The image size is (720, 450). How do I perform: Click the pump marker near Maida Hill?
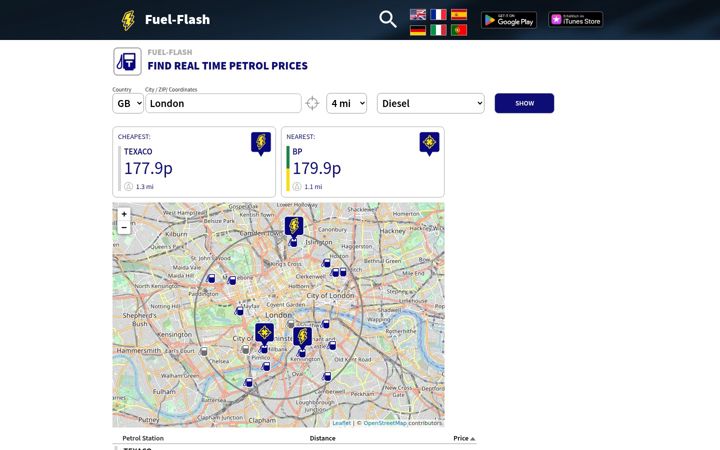[x=211, y=278]
